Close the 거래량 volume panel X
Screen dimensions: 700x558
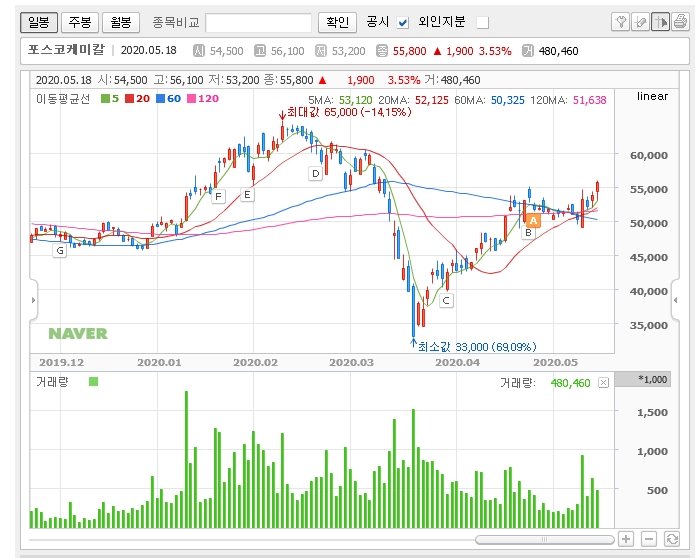(604, 383)
